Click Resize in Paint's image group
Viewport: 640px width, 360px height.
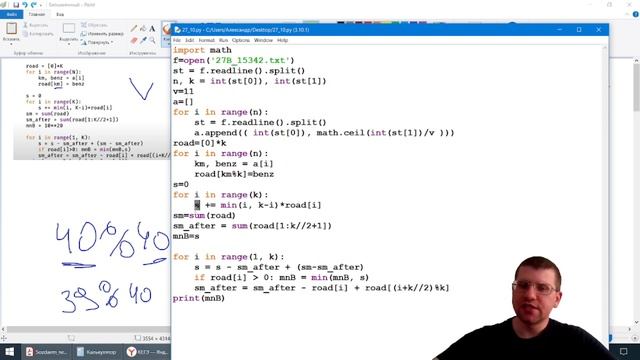point(102,33)
